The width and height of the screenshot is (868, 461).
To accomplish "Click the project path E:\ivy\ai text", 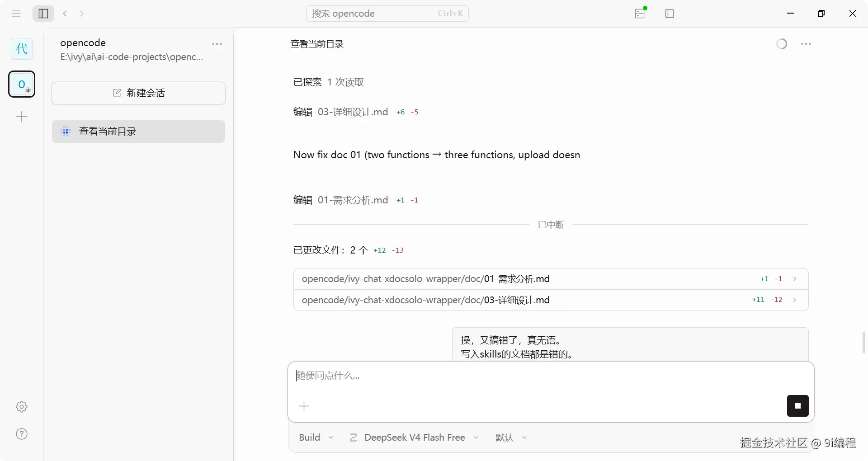I will 132,57.
